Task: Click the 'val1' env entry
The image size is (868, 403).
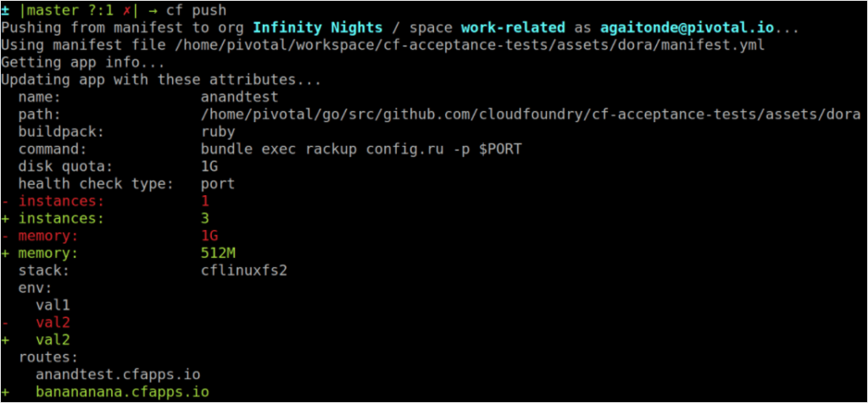Action: click(x=53, y=305)
